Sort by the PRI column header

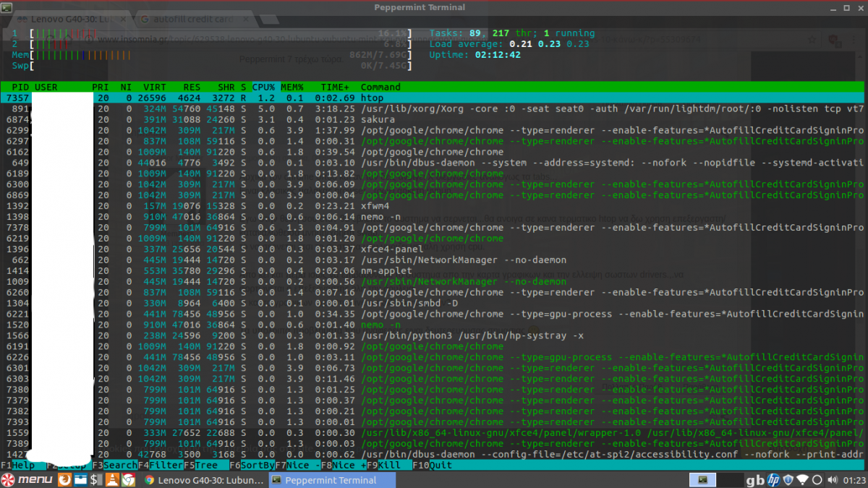101,87
